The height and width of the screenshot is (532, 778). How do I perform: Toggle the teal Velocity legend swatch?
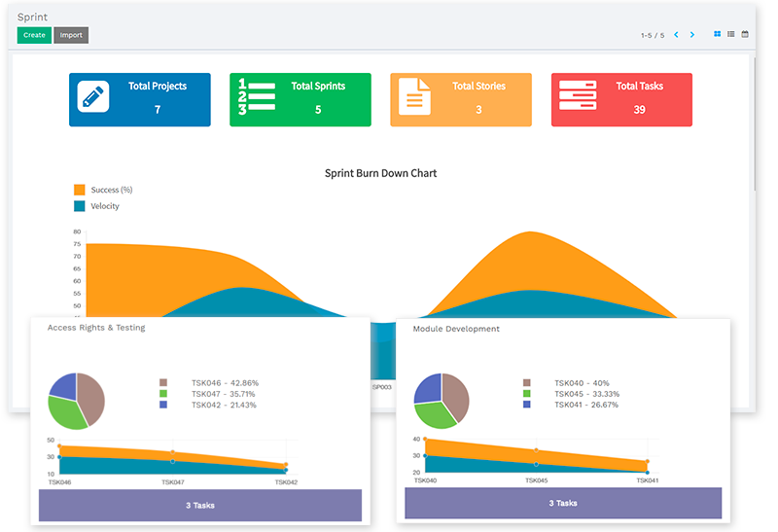coord(80,206)
